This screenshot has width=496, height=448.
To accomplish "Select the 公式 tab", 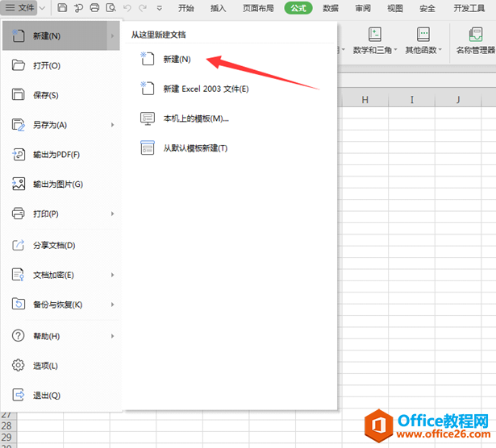I will click(x=298, y=8).
